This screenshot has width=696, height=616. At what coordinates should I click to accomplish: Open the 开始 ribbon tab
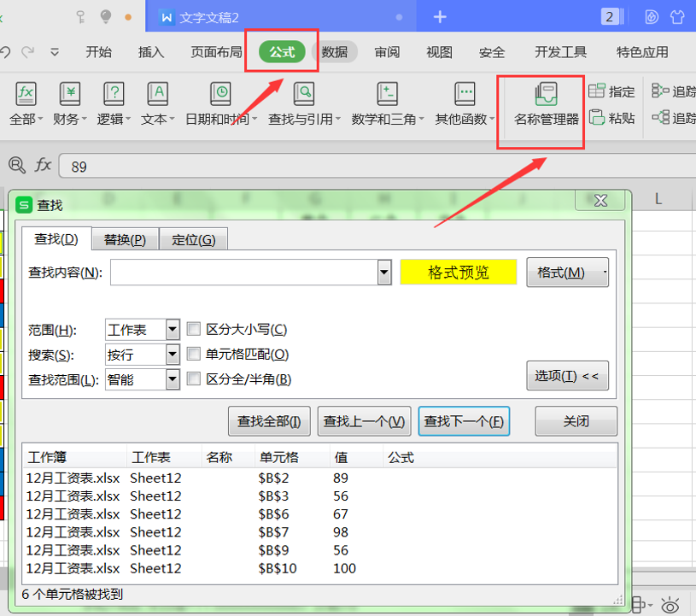click(x=98, y=52)
